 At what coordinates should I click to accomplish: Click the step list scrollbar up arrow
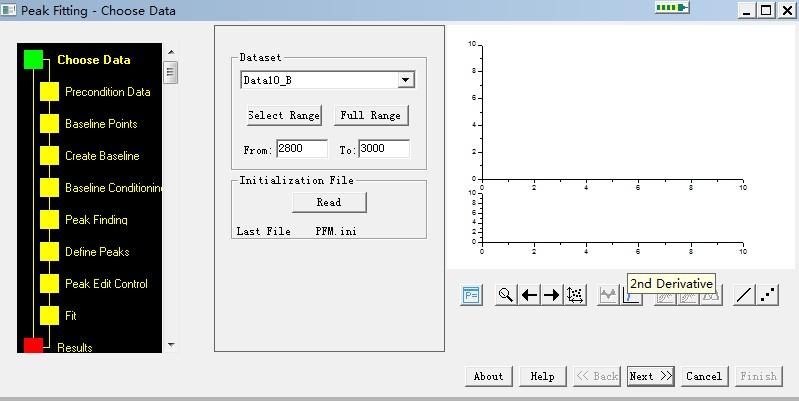171,52
